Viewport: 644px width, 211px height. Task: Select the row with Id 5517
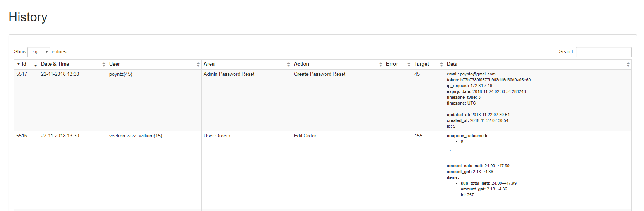pos(22,74)
